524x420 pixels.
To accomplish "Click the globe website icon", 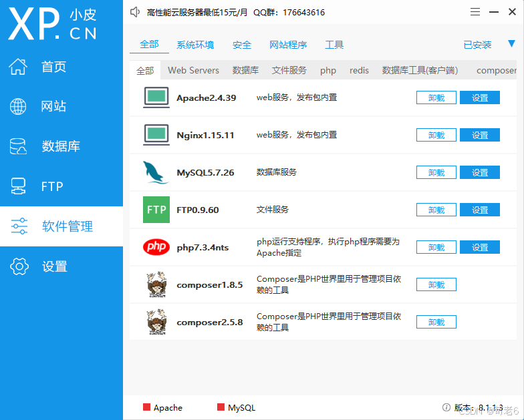I will click(x=18, y=107).
